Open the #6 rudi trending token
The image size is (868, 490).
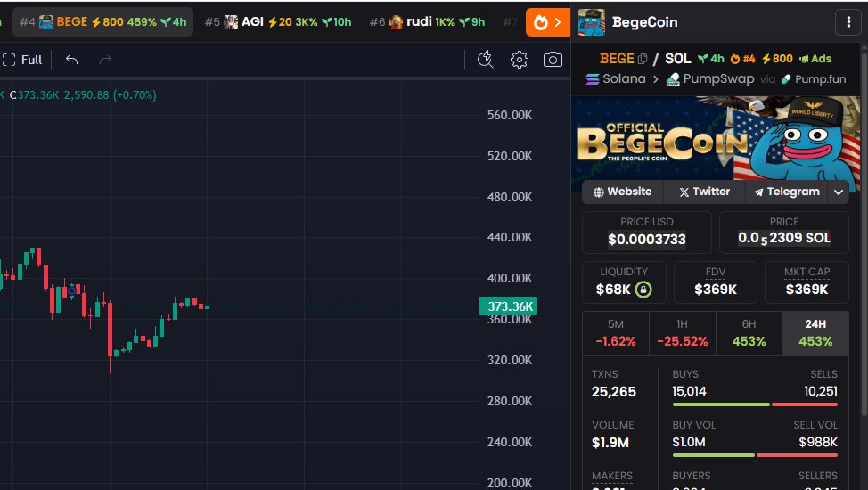pyautogui.click(x=427, y=22)
